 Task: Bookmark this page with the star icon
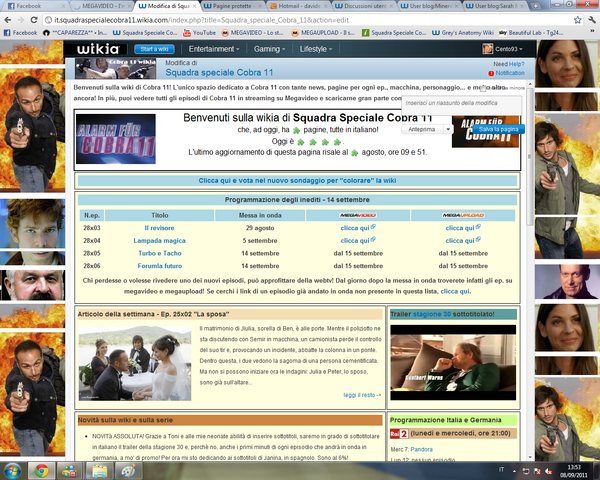[x=577, y=20]
